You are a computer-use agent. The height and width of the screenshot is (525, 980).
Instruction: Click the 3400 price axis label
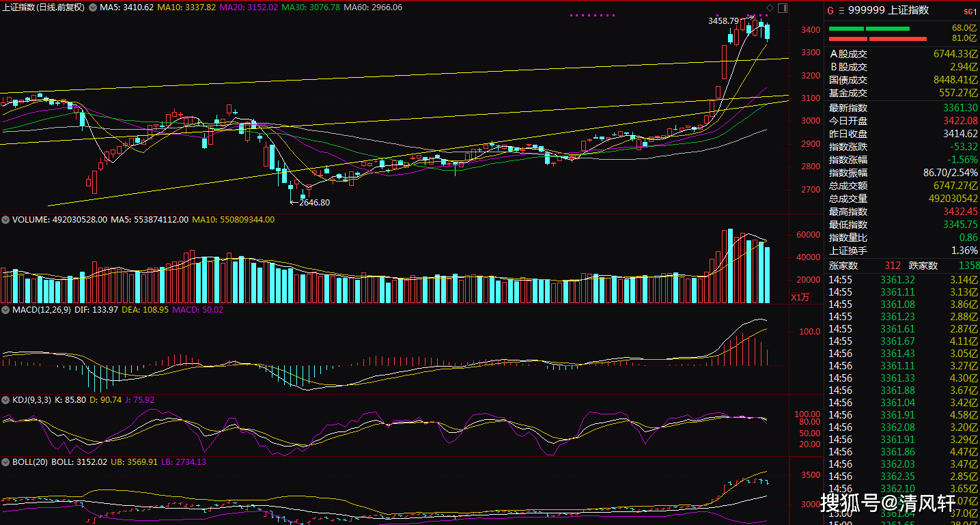[811, 30]
